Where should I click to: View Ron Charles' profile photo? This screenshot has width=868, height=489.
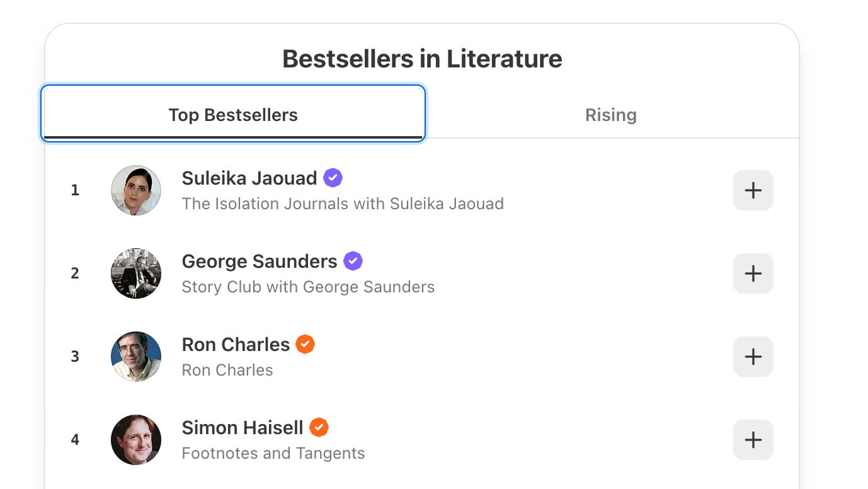point(136,357)
